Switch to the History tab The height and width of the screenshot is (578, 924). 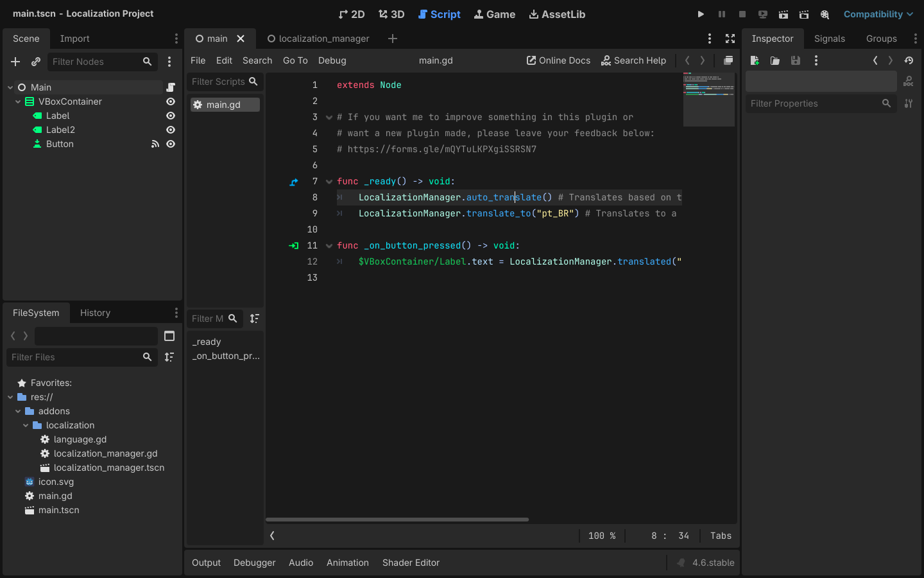point(95,313)
